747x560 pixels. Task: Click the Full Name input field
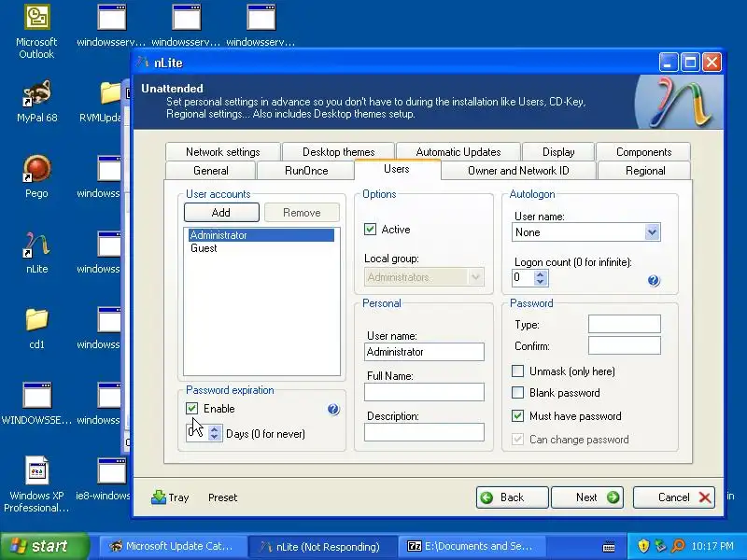(x=424, y=392)
